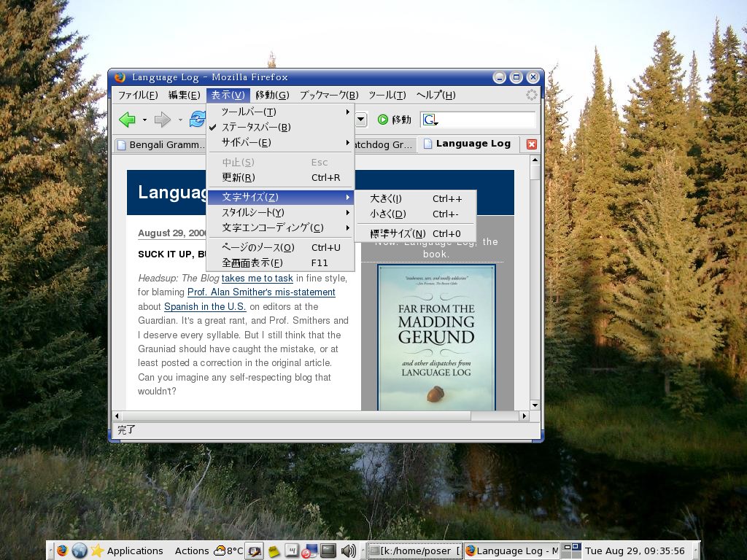
Task: Close the open 表示(V) menu
Action: coord(228,96)
